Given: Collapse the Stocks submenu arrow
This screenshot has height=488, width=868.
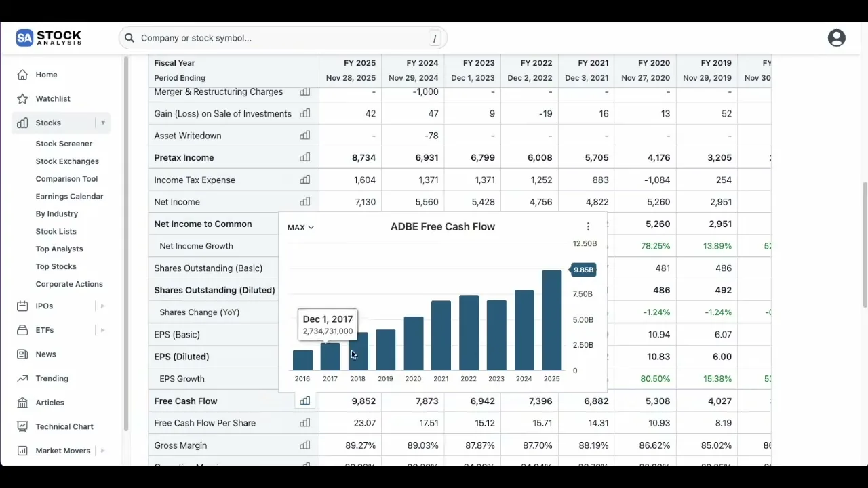Looking at the screenshot, I should 103,123.
